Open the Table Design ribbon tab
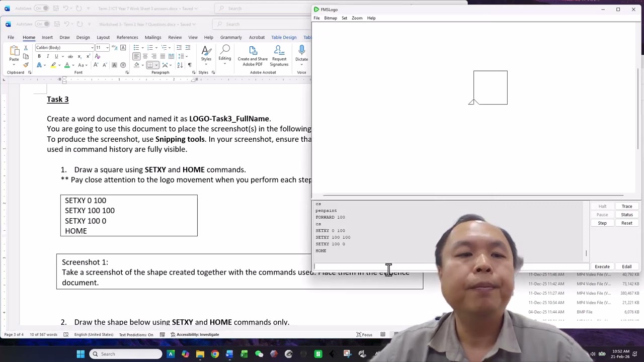 (284, 37)
